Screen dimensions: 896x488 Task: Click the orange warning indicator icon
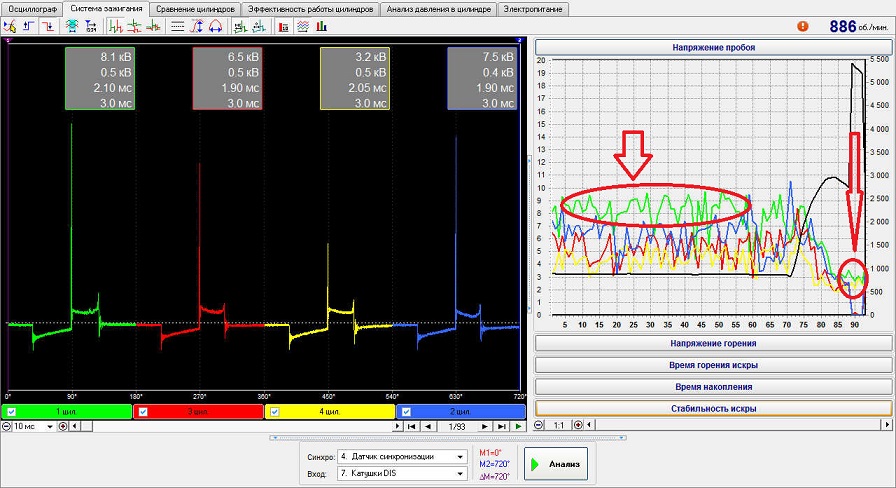pyautogui.click(x=803, y=26)
